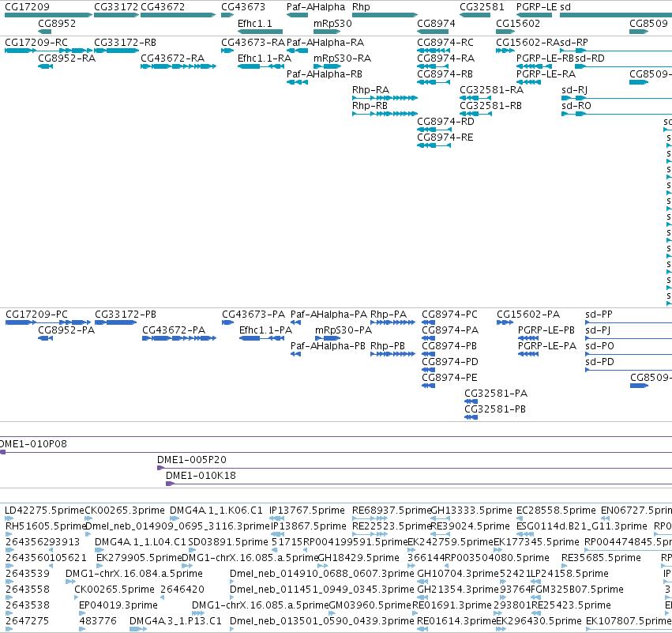The image size is (672, 633).
Task: Select the EC28558.5prime EST
Action: (520, 518)
